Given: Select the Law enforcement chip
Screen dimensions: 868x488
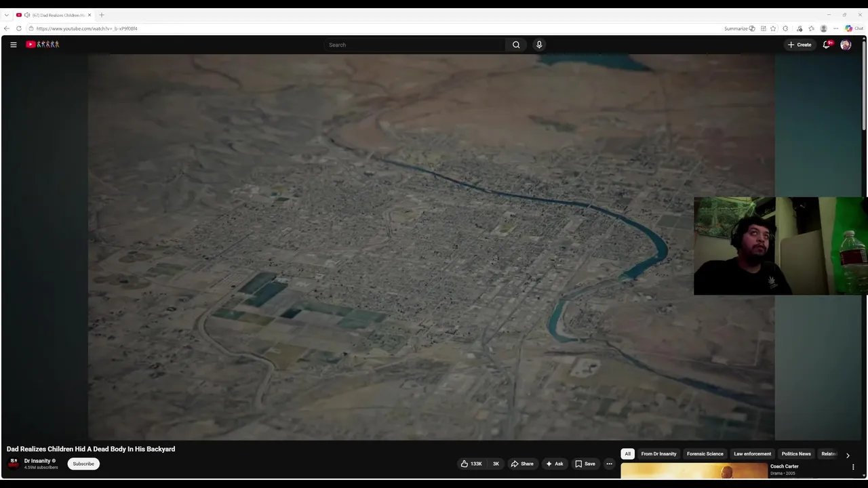Looking at the screenshot, I should pos(752,454).
